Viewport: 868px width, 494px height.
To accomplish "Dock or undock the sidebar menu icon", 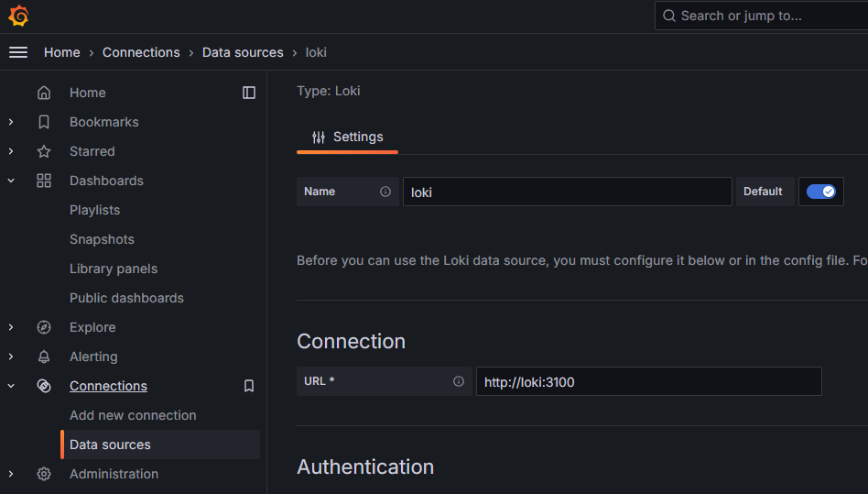I will pos(249,93).
